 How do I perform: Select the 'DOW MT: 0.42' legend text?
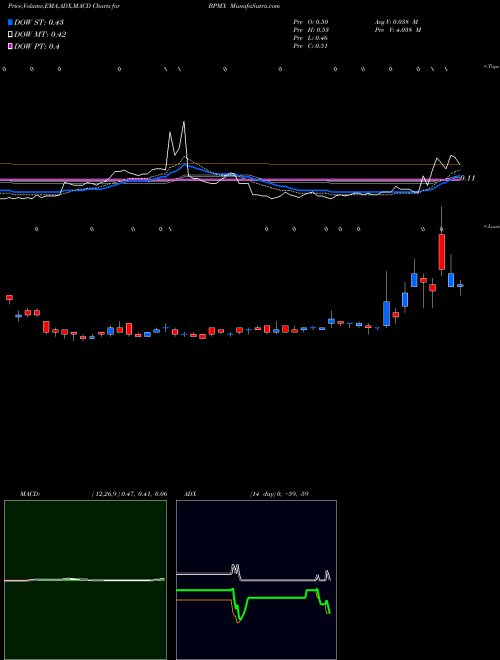pyautogui.click(x=40, y=35)
